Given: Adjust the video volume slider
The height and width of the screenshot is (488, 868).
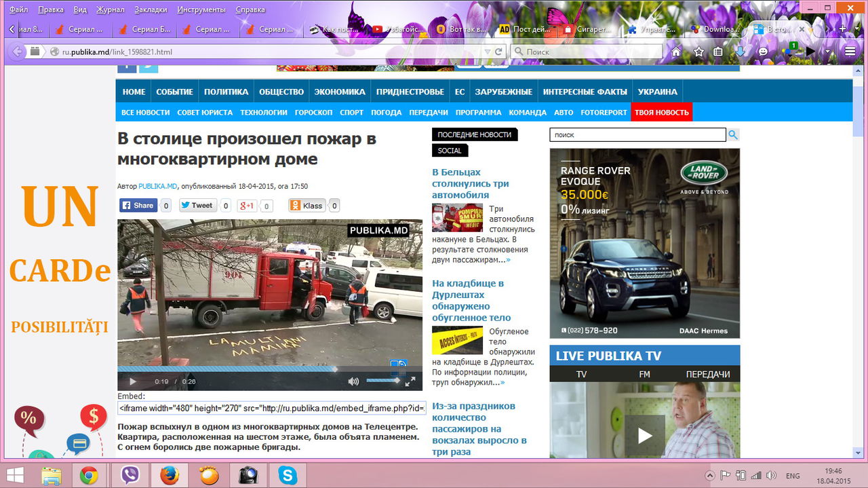Looking at the screenshot, I should click(x=383, y=381).
